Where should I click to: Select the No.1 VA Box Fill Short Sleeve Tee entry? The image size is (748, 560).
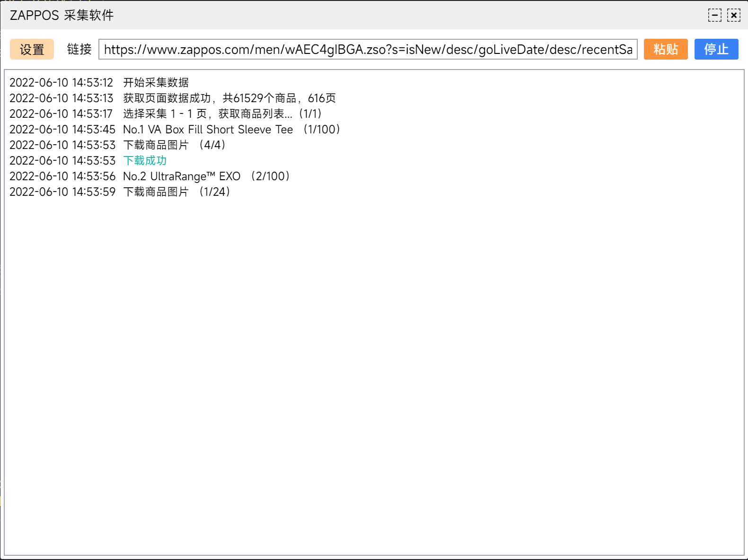tap(208, 129)
